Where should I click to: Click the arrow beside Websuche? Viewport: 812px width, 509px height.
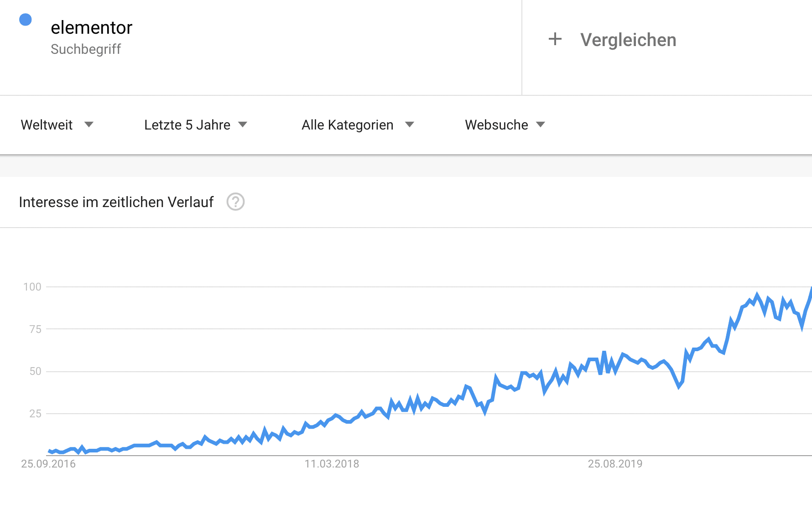click(x=541, y=125)
